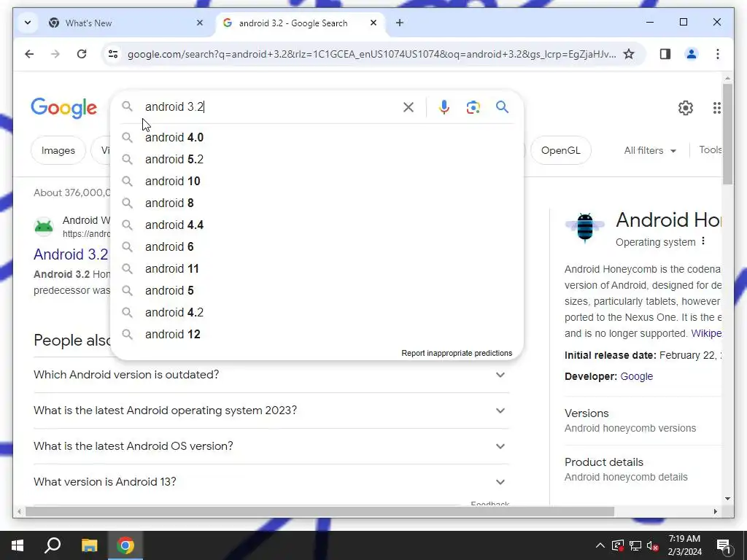Image resolution: width=747 pixels, height=560 pixels.
Task: Open more options beside Operating system
Action: click(x=703, y=241)
